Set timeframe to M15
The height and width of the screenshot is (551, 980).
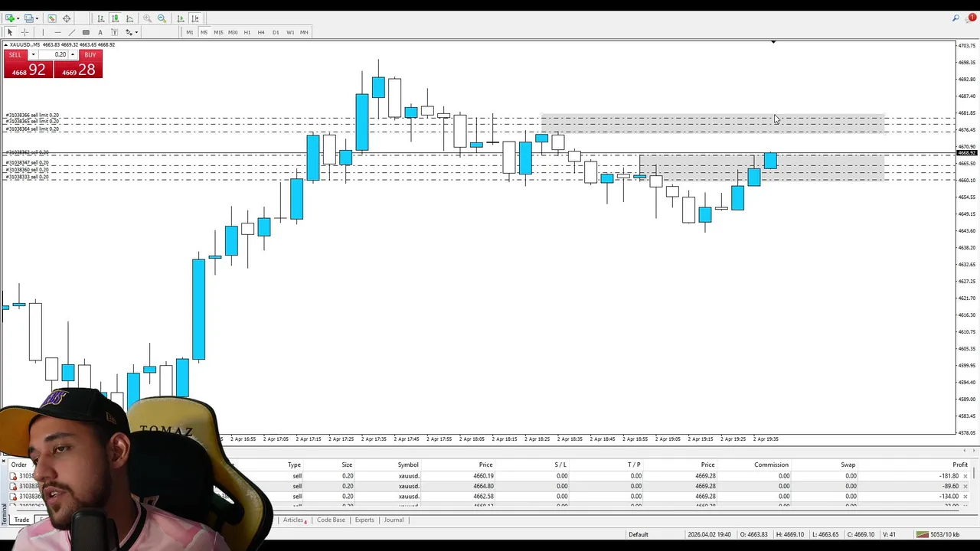[x=218, y=32]
